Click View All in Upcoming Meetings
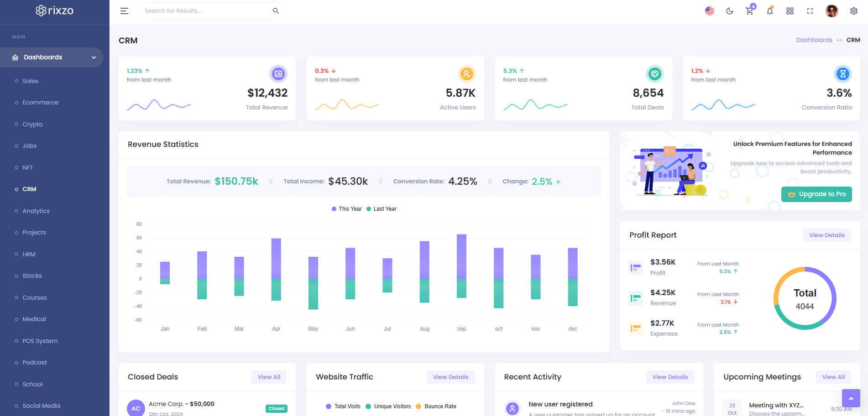 [x=833, y=377]
